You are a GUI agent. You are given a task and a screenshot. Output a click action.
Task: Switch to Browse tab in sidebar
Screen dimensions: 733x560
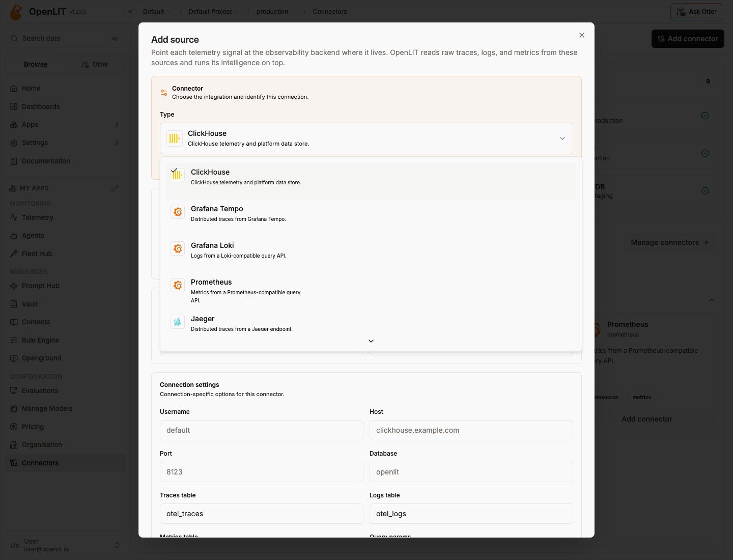coord(36,64)
